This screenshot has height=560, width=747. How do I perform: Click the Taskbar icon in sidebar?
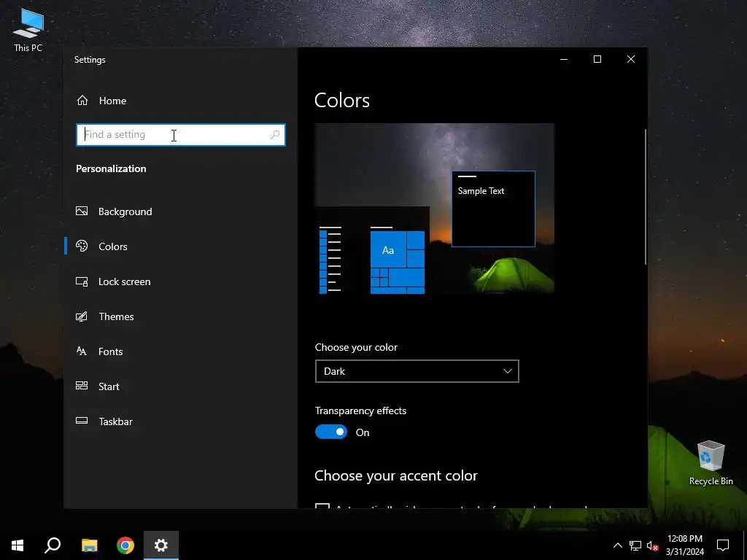coord(82,421)
